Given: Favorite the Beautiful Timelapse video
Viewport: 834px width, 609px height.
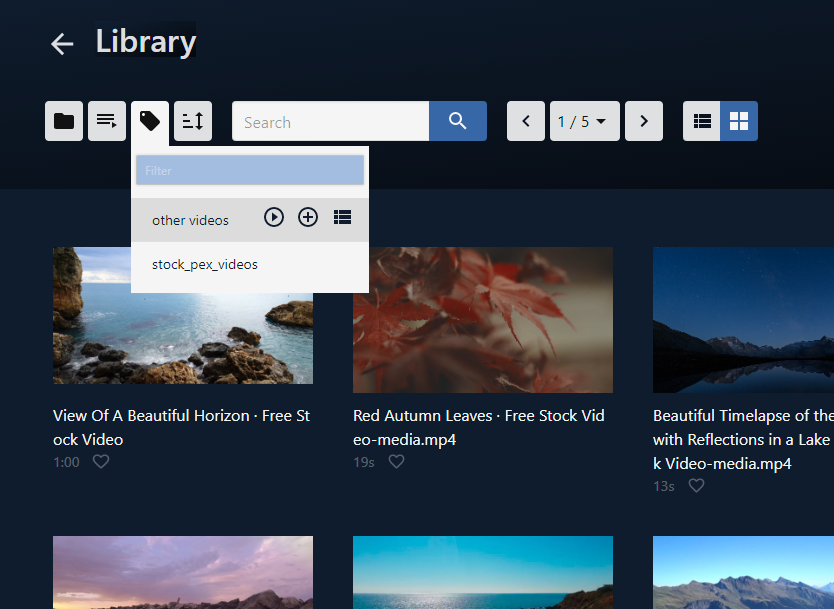Looking at the screenshot, I should tap(696, 485).
